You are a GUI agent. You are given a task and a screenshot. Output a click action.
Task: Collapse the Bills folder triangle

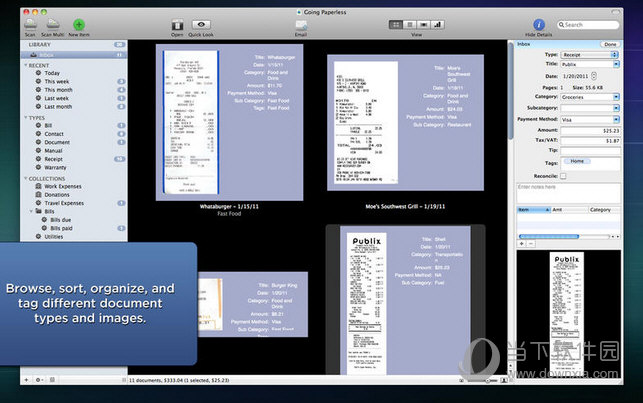(31, 212)
